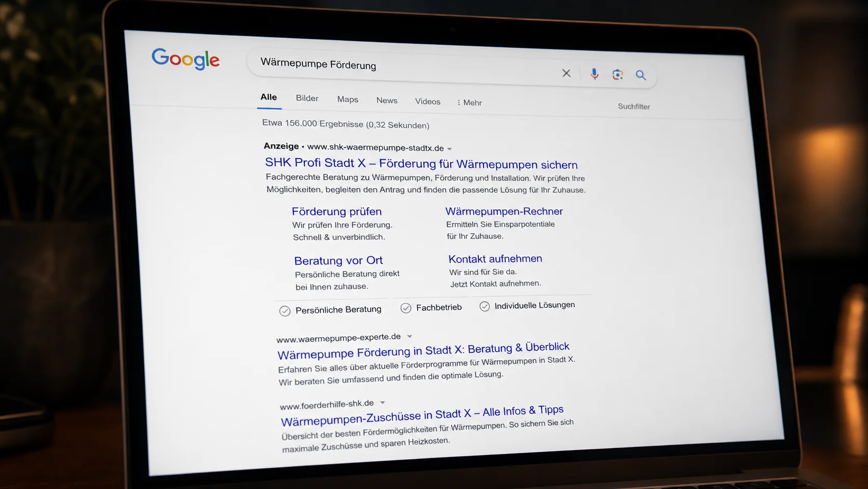
Task: Click the Persönliche Beratung direkt text
Action: click(347, 274)
